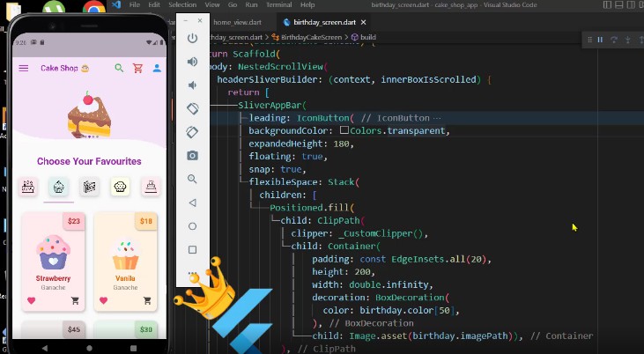Rotate the emulator left
Screen dimensions: 644x354
(x=192, y=109)
